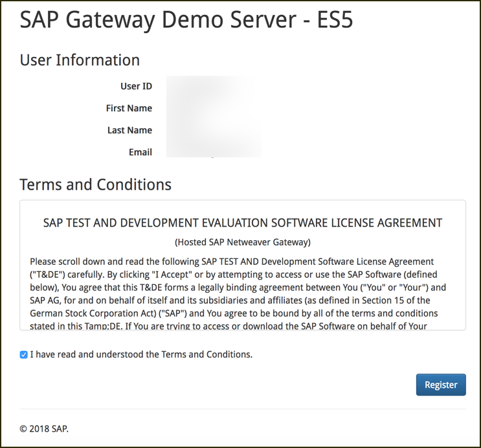Click '(Hosted SAP Netweaver Gateway)' subtitle

click(x=243, y=242)
